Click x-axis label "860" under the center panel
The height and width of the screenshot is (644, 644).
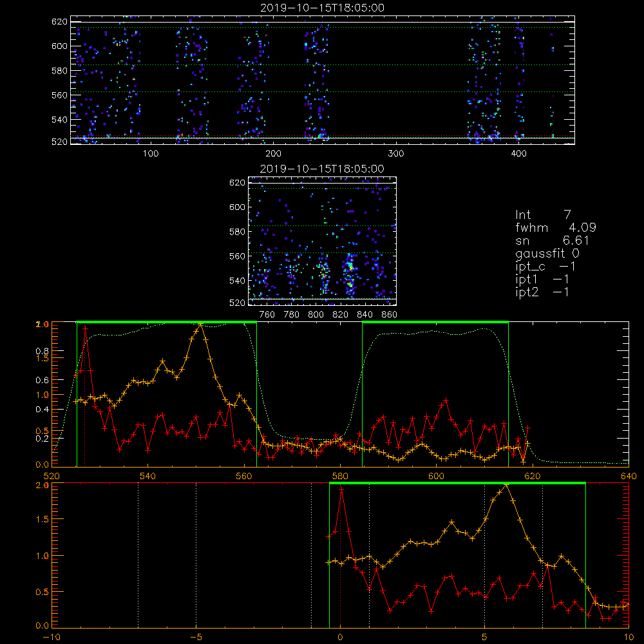pos(389,315)
